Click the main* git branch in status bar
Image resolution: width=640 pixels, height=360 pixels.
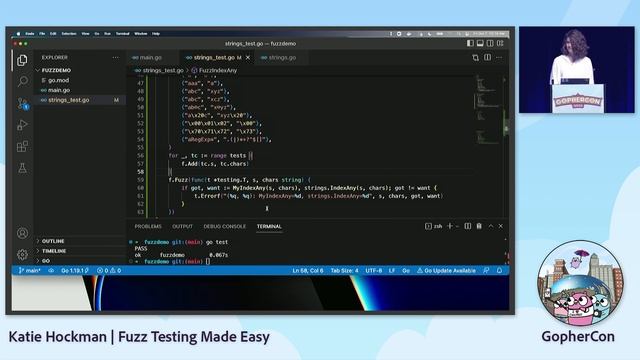30,271
